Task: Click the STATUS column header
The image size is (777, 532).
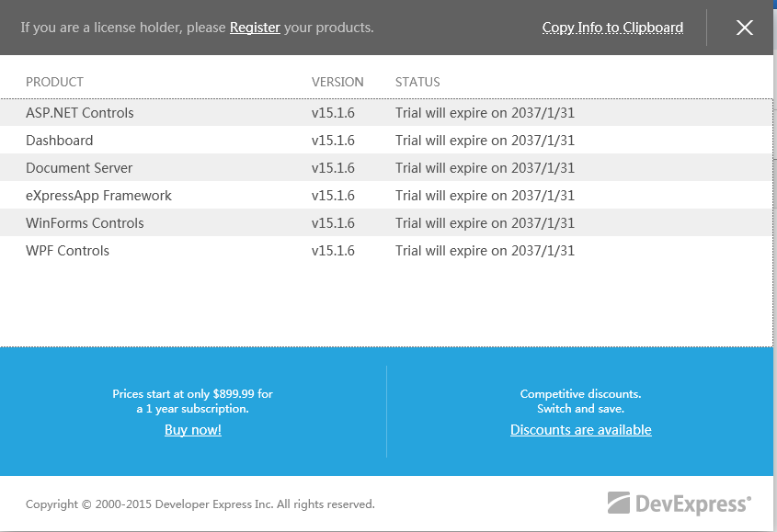Action: coord(417,82)
